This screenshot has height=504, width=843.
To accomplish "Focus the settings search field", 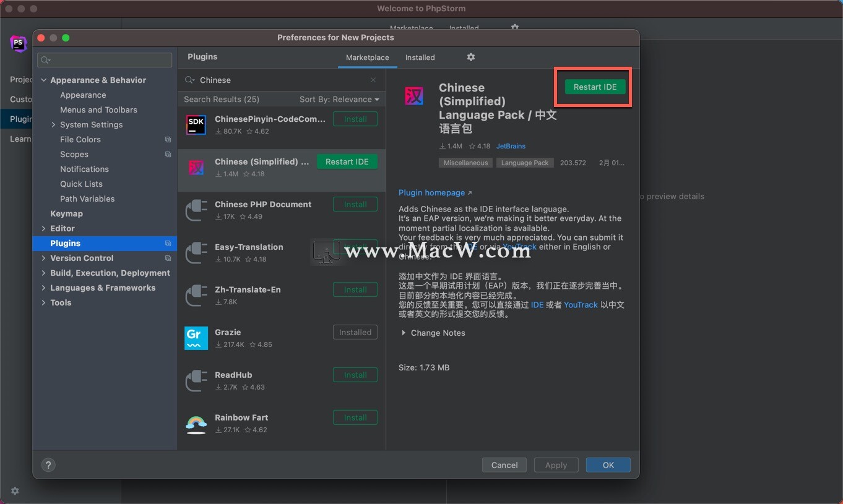I will tap(105, 60).
